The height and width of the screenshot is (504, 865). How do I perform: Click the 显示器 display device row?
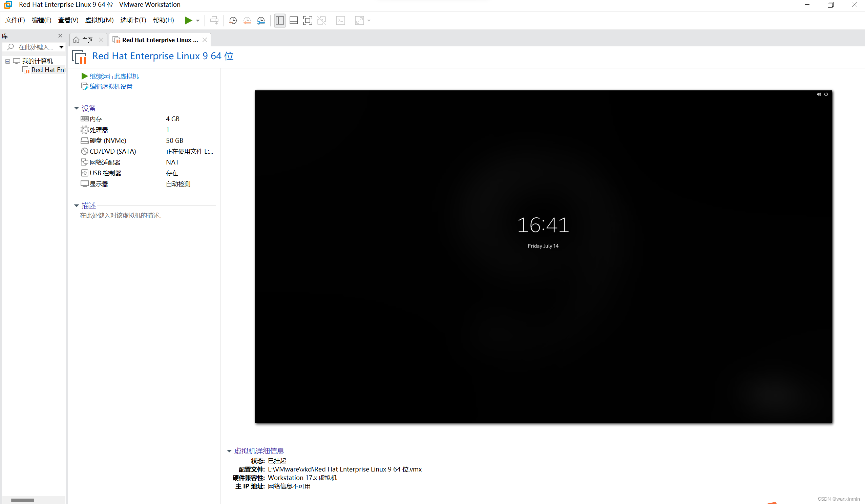point(148,184)
